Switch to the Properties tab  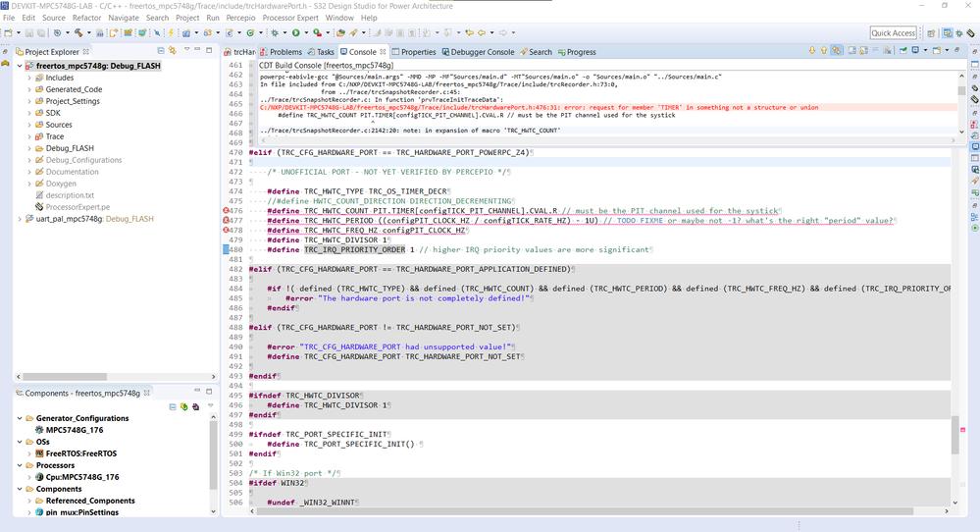pyautogui.click(x=414, y=52)
